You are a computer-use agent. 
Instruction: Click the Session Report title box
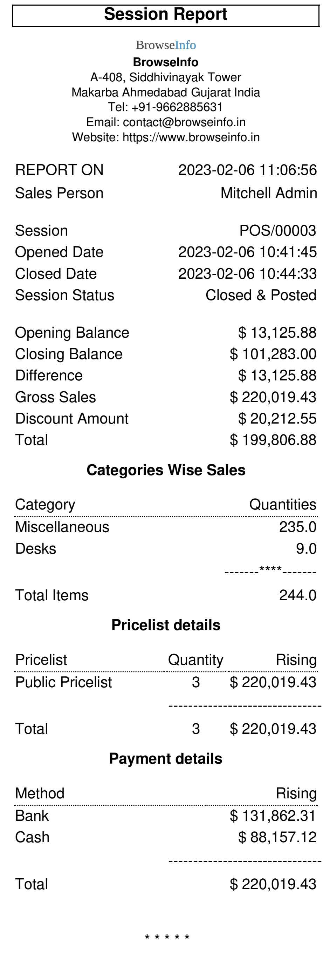click(x=166, y=15)
